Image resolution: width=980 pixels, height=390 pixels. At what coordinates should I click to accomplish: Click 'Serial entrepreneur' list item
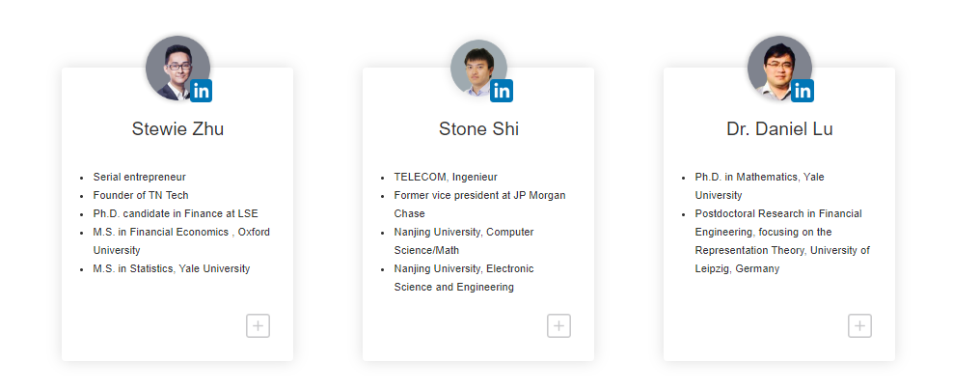tap(139, 177)
